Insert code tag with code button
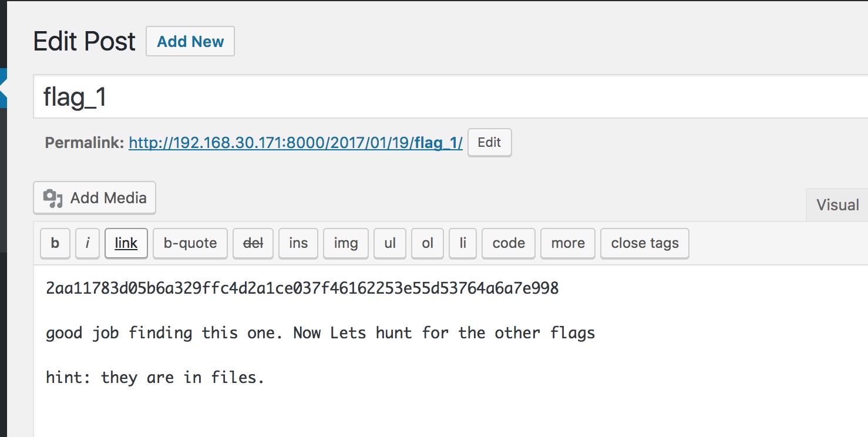The width and height of the screenshot is (868, 437). pos(509,243)
